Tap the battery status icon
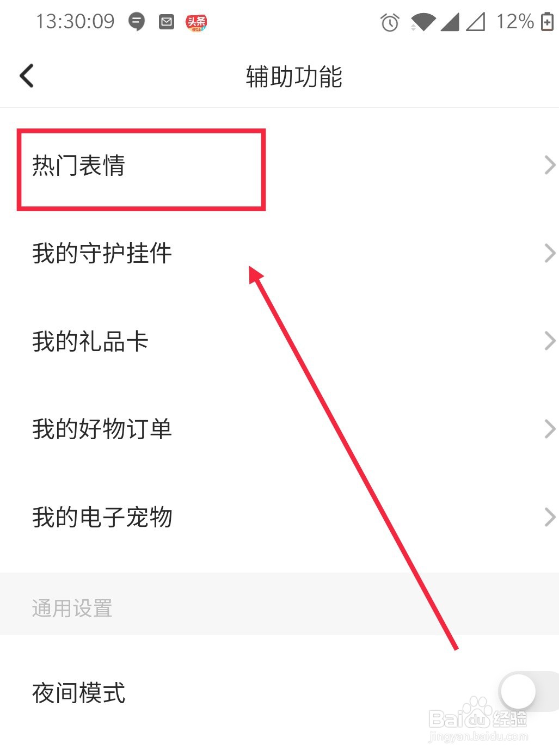The height and width of the screenshot is (756, 559). click(547, 22)
